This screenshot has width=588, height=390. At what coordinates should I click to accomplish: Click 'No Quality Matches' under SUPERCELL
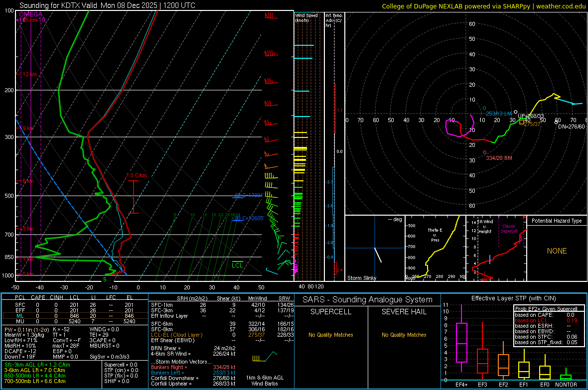[331, 335]
